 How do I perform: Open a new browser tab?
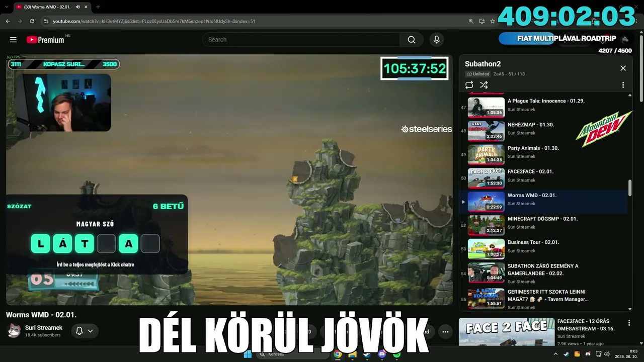98,7
